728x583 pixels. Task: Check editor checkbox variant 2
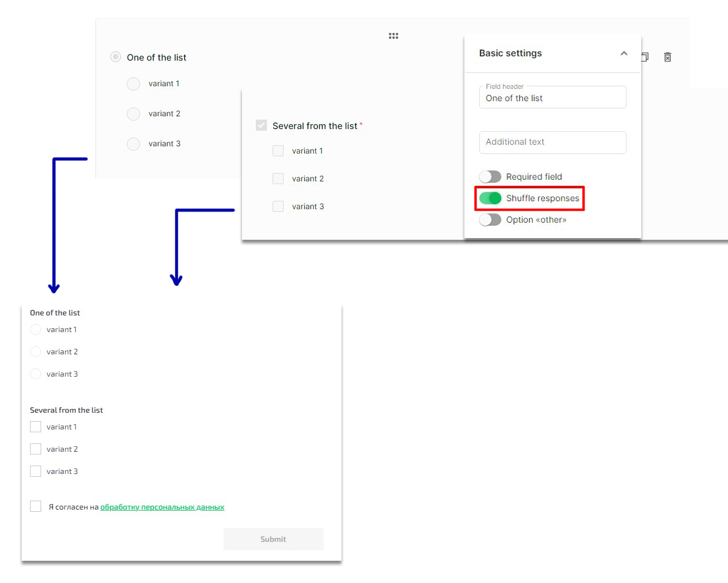point(278,179)
